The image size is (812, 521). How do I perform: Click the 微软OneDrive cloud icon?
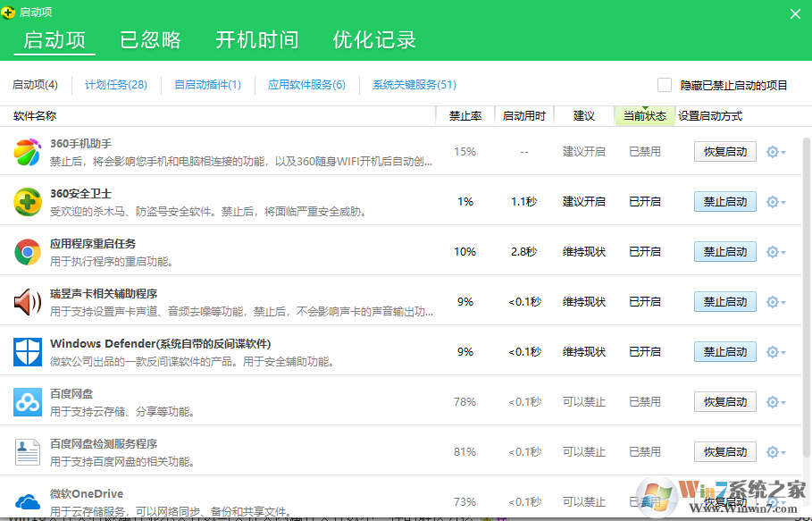(x=28, y=501)
